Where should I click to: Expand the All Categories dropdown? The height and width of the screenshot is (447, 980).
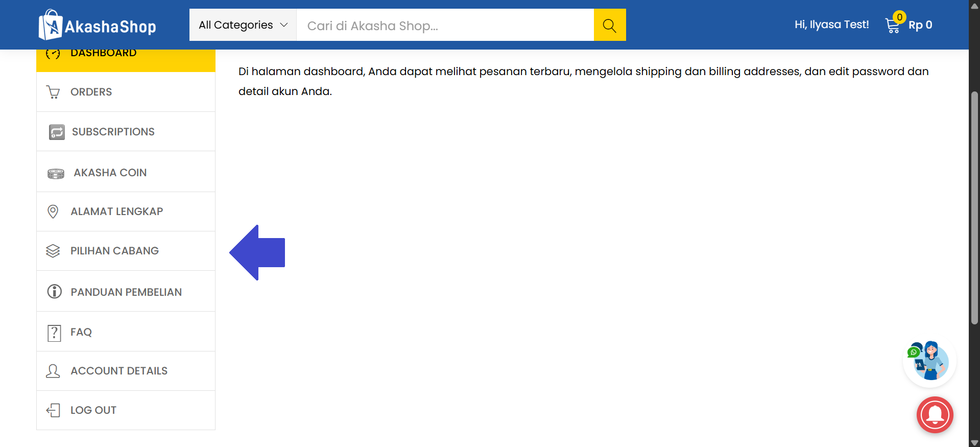(243, 25)
